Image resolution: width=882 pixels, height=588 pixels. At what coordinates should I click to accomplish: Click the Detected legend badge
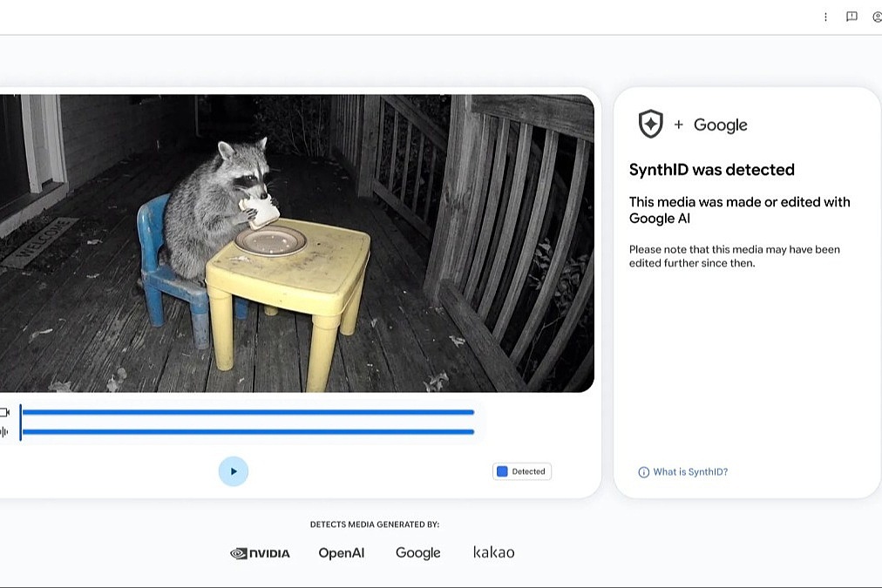click(521, 471)
